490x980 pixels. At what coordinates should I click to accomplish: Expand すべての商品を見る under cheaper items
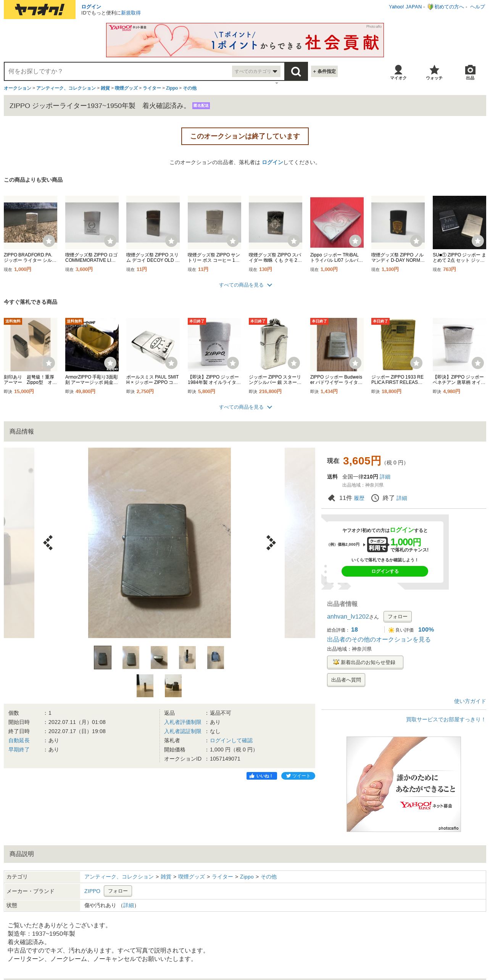[245, 285]
